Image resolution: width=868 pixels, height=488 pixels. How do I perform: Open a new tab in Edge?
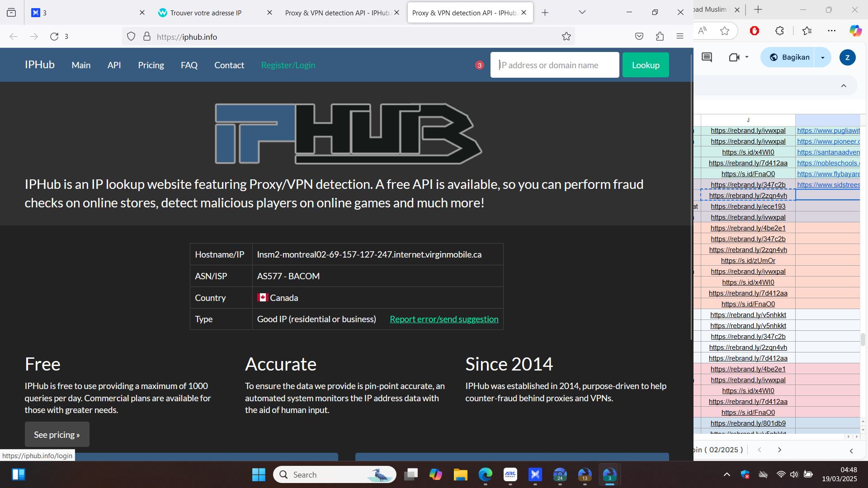coord(758,9)
